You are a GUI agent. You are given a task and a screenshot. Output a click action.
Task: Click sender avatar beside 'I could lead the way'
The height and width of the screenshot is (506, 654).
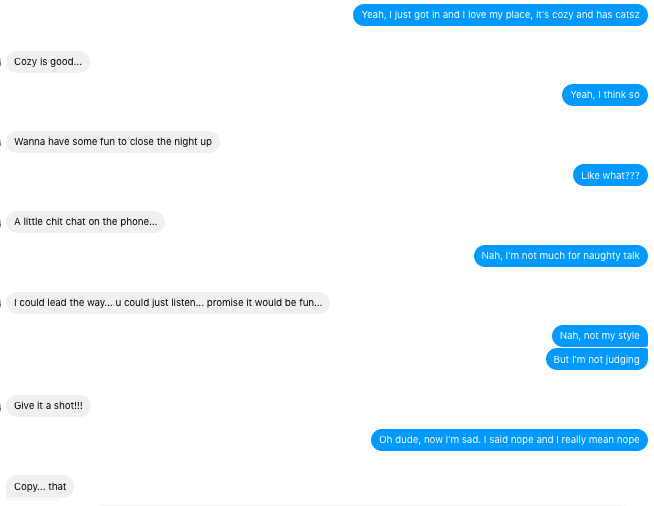tap(1, 304)
